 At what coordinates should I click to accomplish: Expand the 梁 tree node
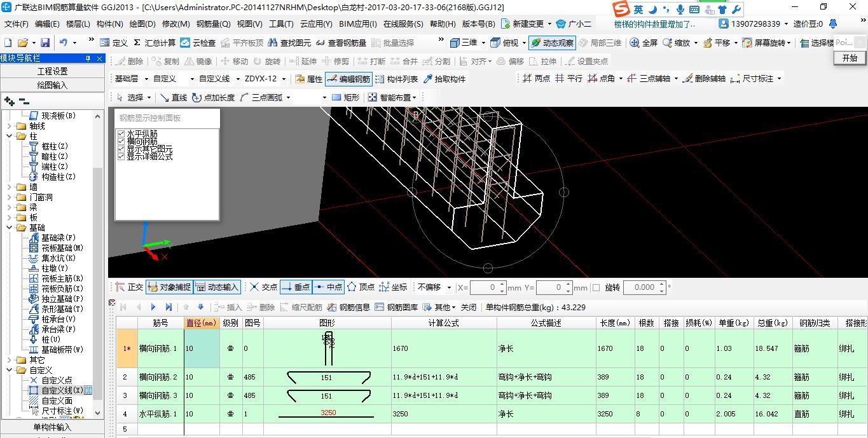[x=9, y=207]
